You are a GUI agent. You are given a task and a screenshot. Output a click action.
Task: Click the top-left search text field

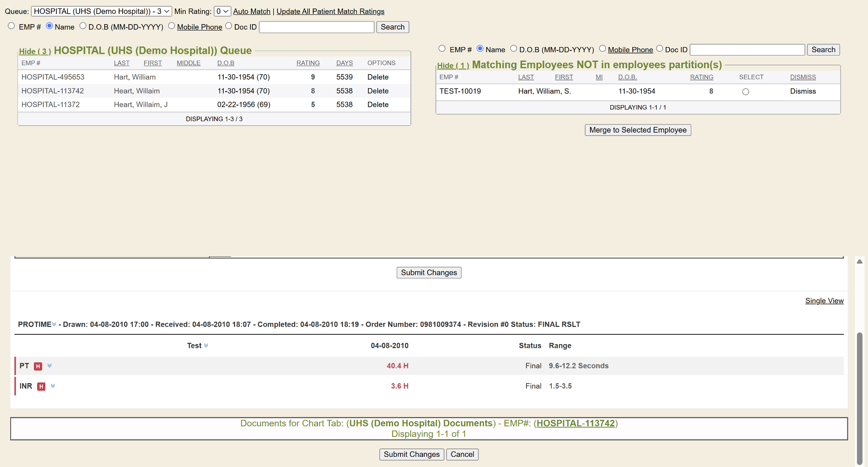[x=316, y=27]
